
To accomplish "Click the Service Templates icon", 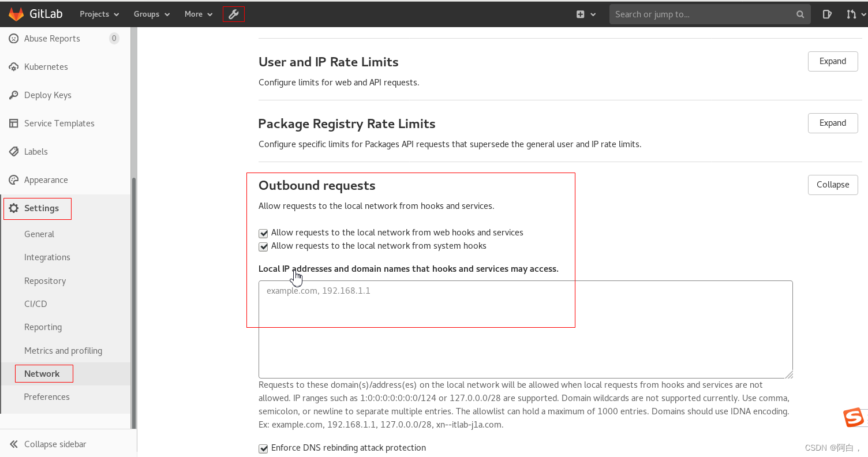I will [14, 123].
